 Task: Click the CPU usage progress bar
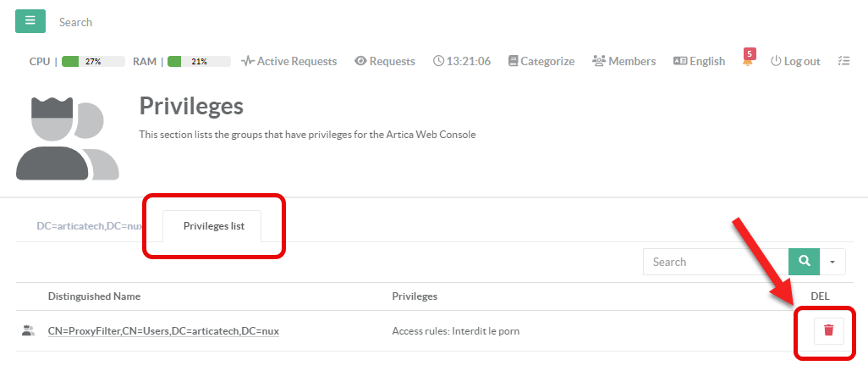93,61
